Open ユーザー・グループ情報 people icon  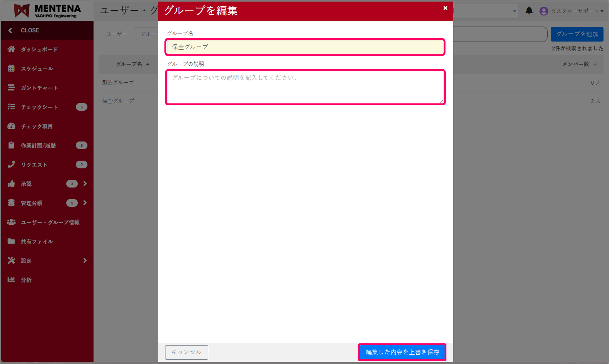tap(12, 222)
